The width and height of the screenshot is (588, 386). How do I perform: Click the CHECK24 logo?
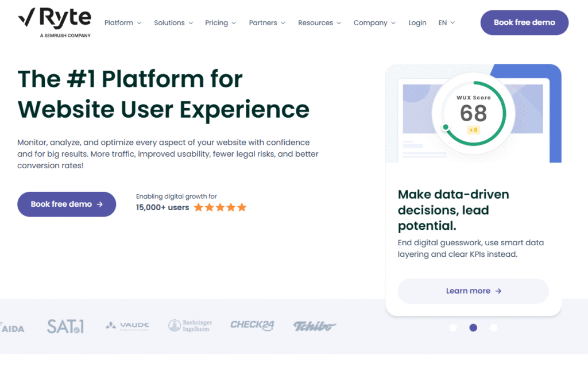point(253,325)
